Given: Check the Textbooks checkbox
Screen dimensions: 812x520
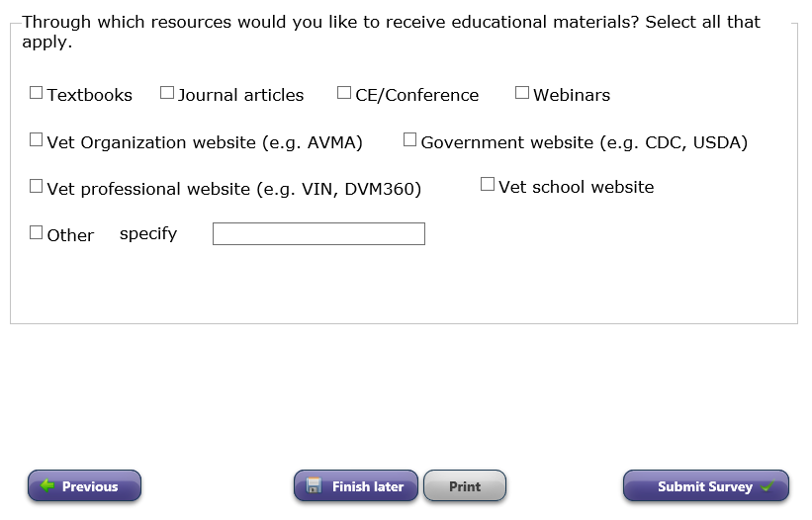Looking at the screenshot, I should point(37,93).
